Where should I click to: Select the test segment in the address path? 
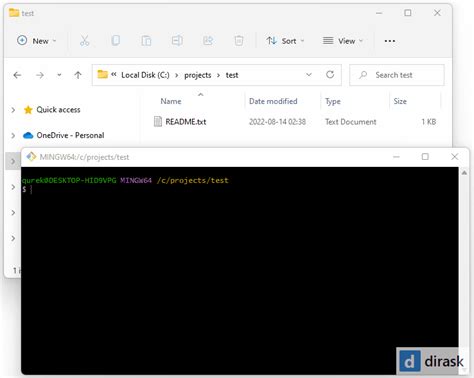232,75
